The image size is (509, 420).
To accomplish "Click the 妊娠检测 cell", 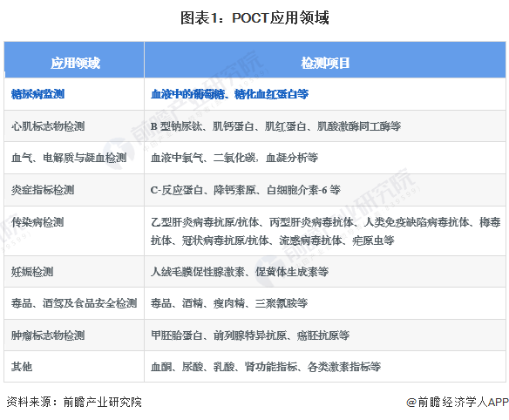I will 74,271.
